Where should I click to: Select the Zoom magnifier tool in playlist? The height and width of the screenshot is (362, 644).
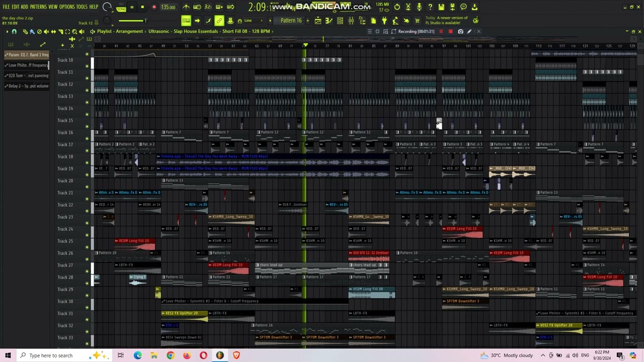[74, 32]
